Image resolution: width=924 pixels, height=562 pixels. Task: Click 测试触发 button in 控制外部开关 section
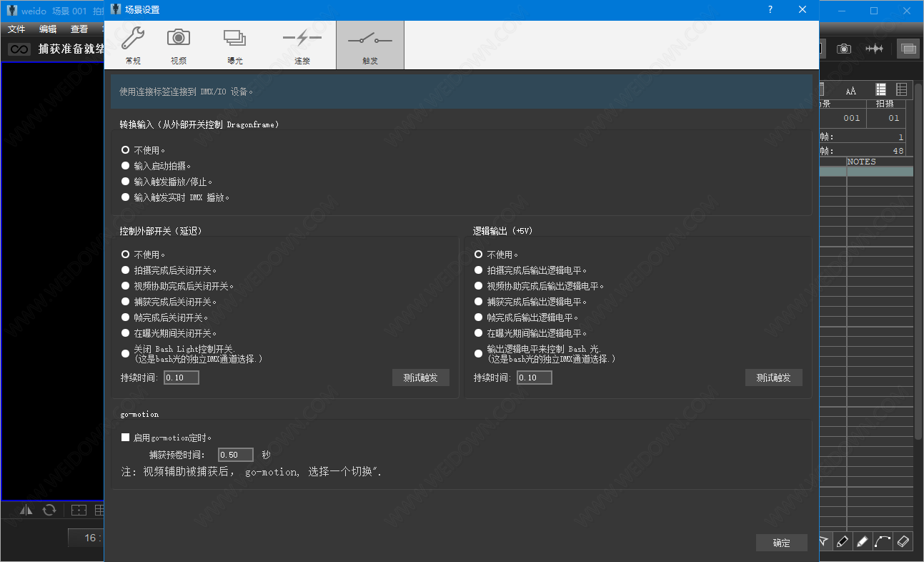pos(421,378)
